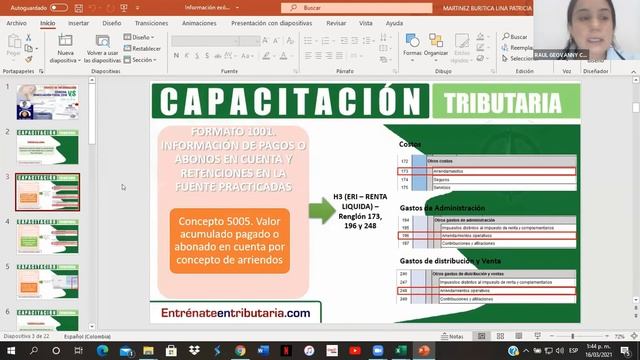Collapse the ribbon with the chevron
Image resolution: width=640 pixels, height=360 pixels.
point(633,72)
